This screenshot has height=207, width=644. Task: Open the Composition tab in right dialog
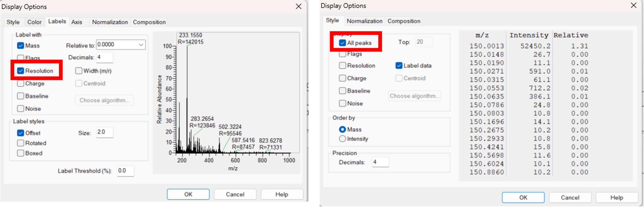coord(404,21)
